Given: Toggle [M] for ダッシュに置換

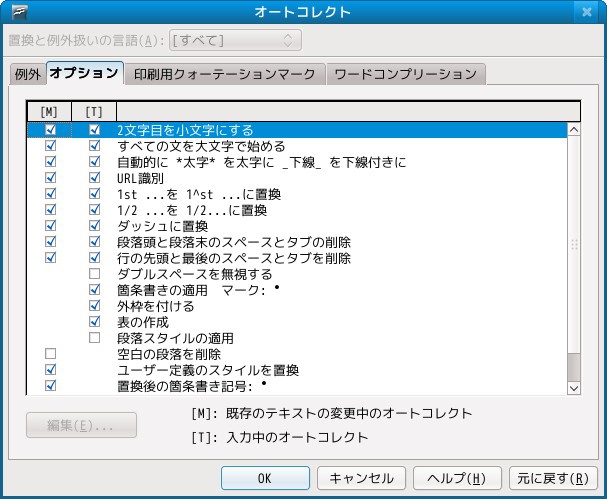Looking at the screenshot, I should [51, 226].
